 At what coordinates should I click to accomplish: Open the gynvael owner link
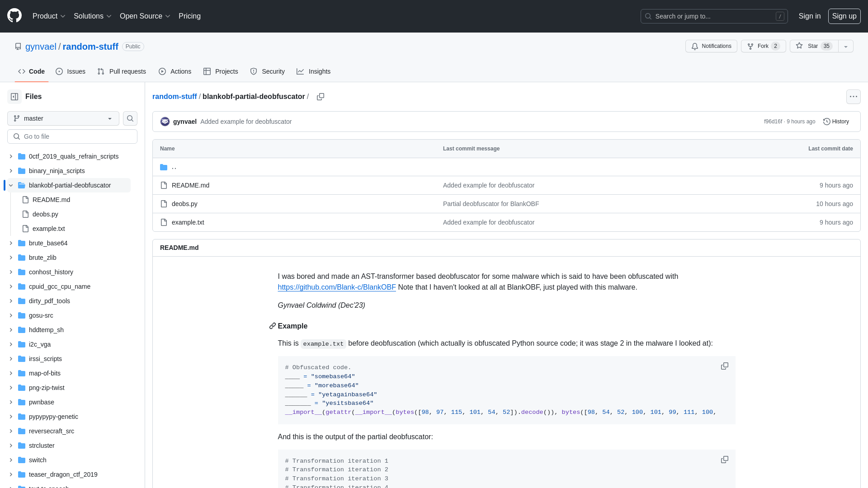pos(41,47)
